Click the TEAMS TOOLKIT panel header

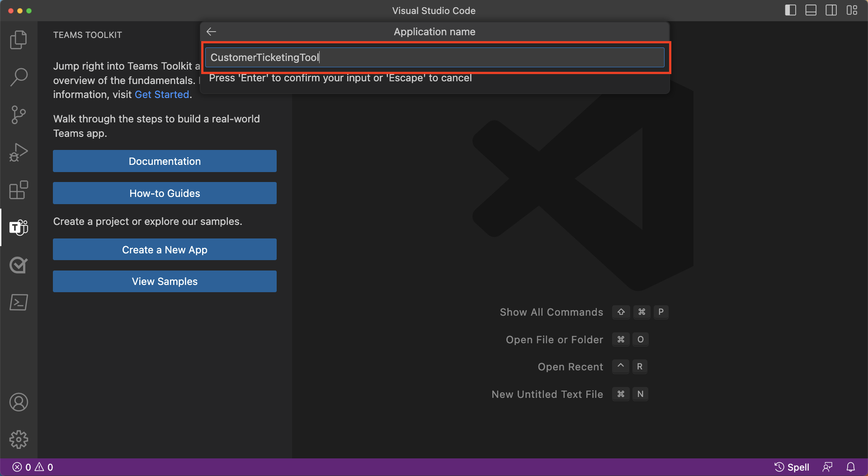88,35
